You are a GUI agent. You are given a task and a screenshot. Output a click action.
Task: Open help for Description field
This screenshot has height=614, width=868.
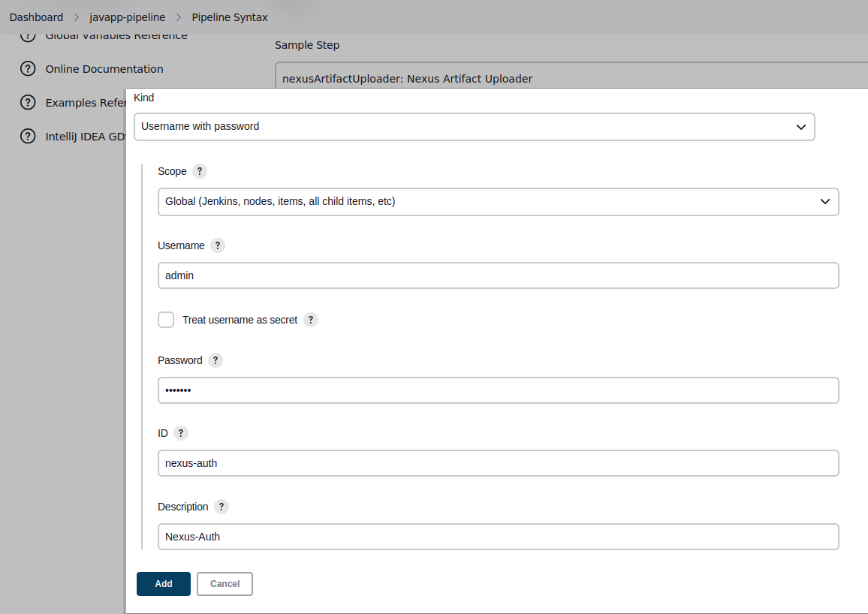click(x=222, y=507)
